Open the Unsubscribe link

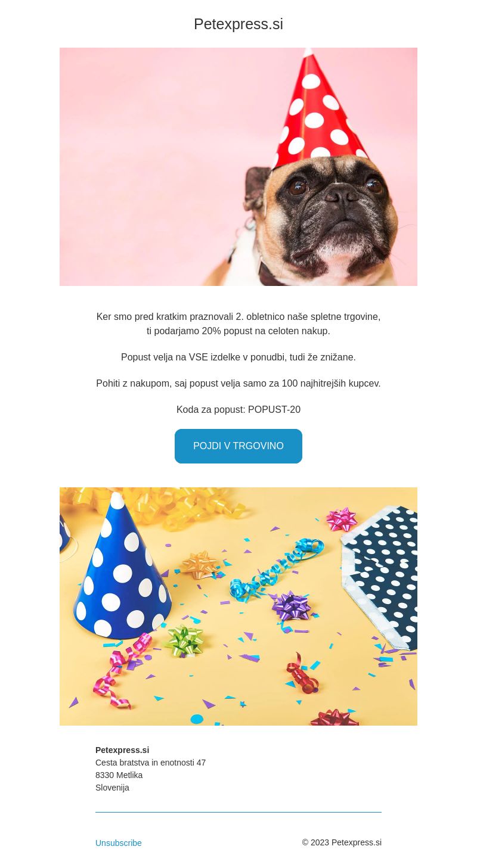[x=119, y=843]
